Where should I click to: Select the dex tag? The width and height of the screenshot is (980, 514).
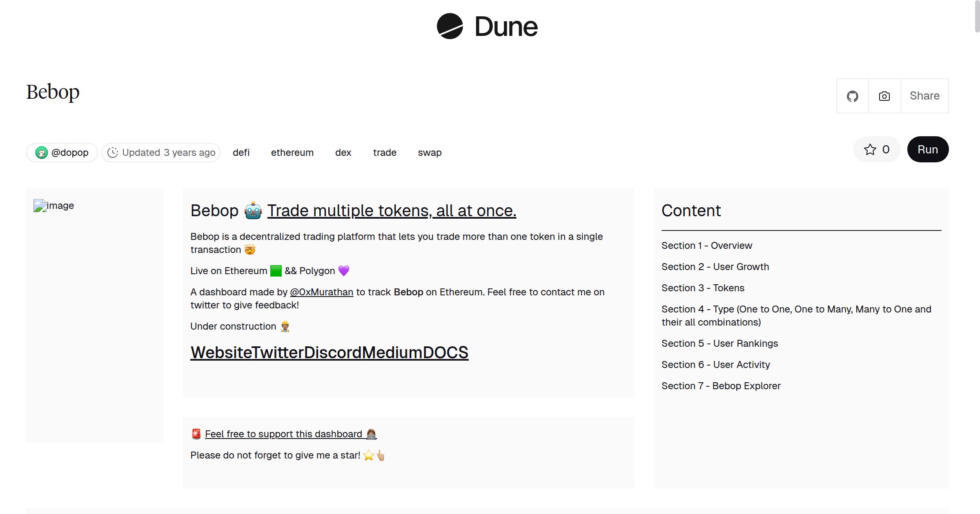point(343,153)
